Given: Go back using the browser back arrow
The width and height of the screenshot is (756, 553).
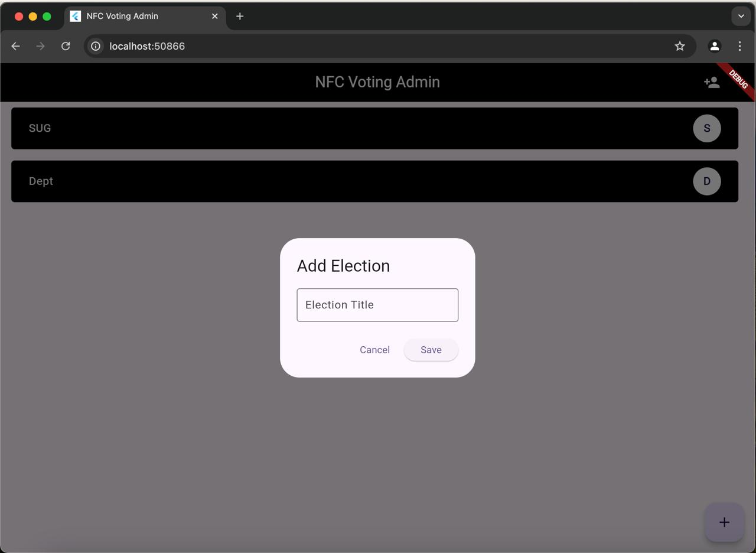Looking at the screenshot, I should pyautogui.click(x=16, y=46).
